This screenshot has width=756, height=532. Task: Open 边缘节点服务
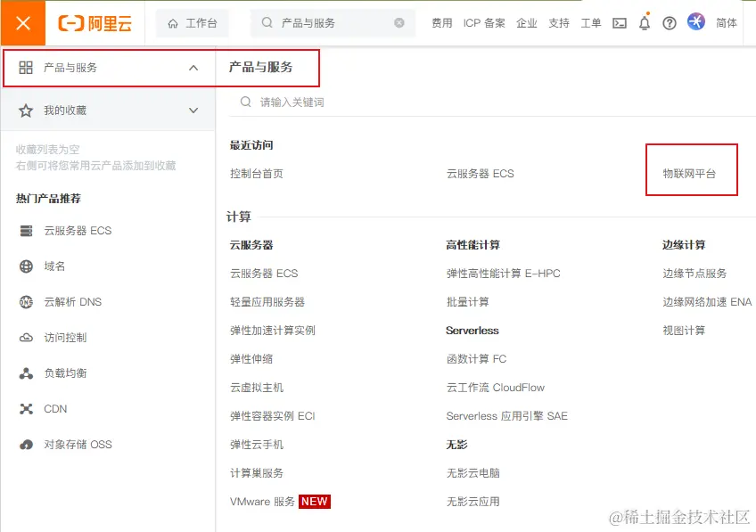(x=694, y=274)
